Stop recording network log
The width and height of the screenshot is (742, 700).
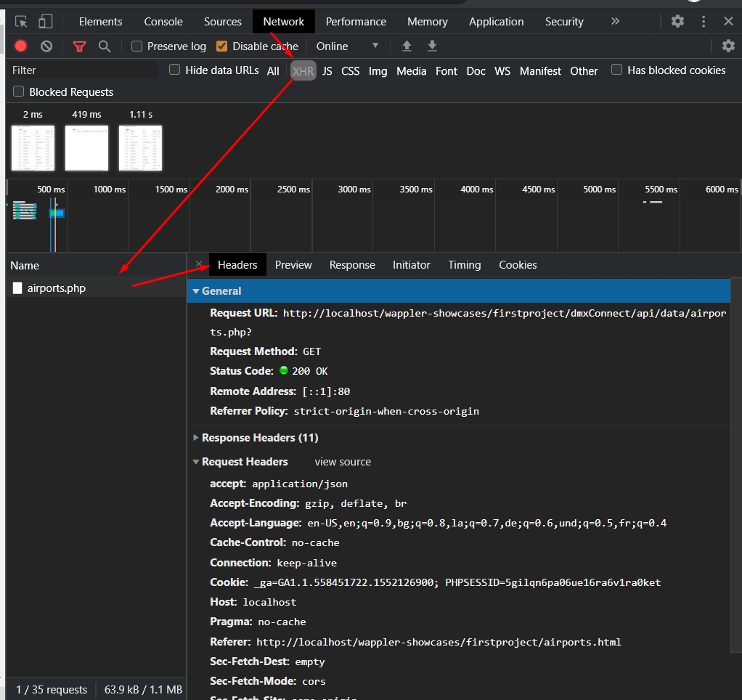pyautogui.click(x=21, y=46)
